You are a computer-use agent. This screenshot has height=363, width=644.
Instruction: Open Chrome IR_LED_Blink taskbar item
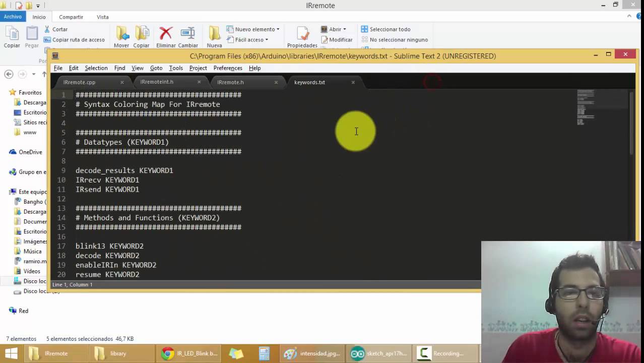(x=189, y=353)
